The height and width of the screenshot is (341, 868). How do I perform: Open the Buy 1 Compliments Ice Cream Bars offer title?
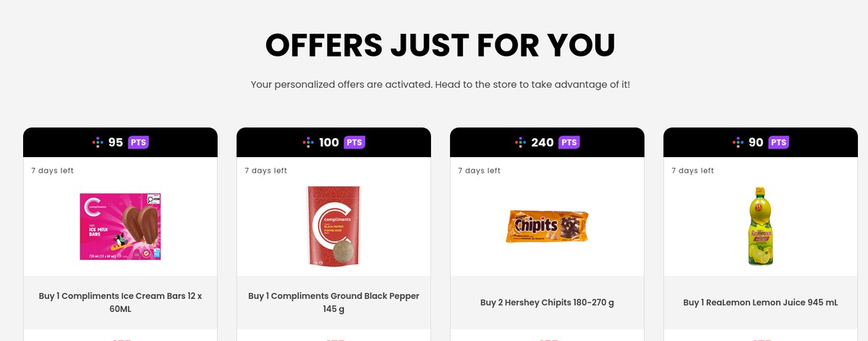pos(120,303)
